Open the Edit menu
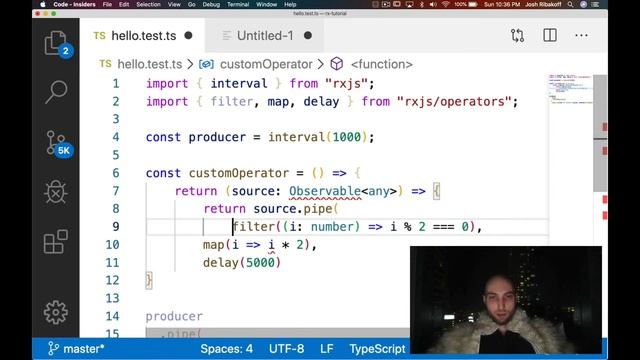Screen dimensions: 640x360 coord(124,4)
